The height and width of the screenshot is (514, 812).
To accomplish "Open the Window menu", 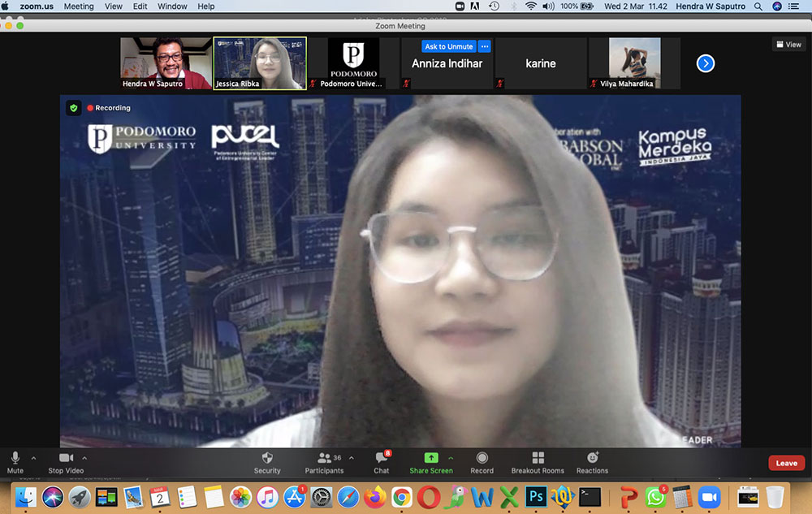I will [x=172, y=6].
